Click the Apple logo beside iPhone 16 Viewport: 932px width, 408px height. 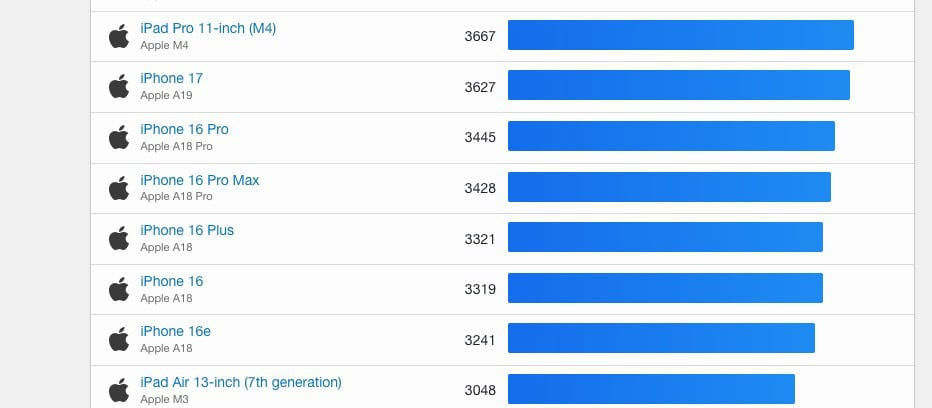[120, 289]
